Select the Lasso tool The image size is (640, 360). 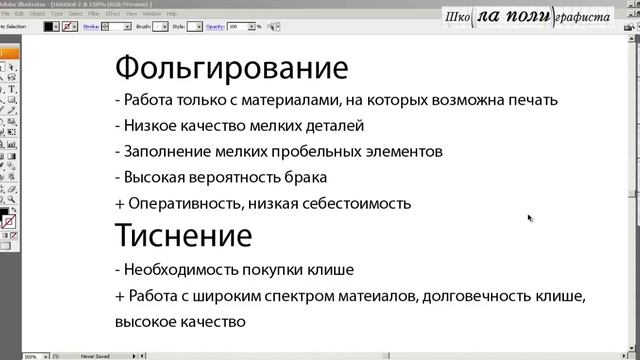pyautogui.click(x=12, y=78)
